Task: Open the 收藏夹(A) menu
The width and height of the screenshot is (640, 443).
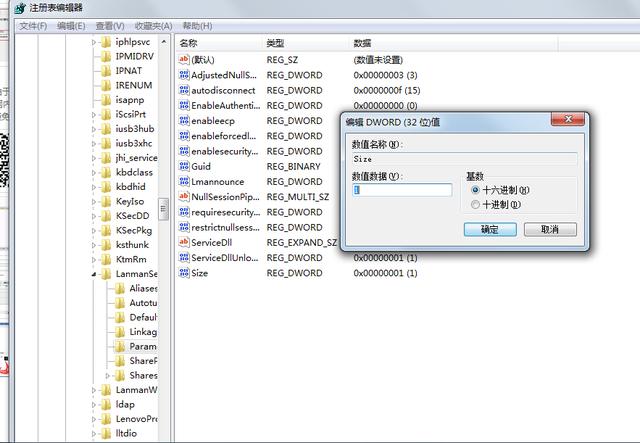Action: (153, 26)
